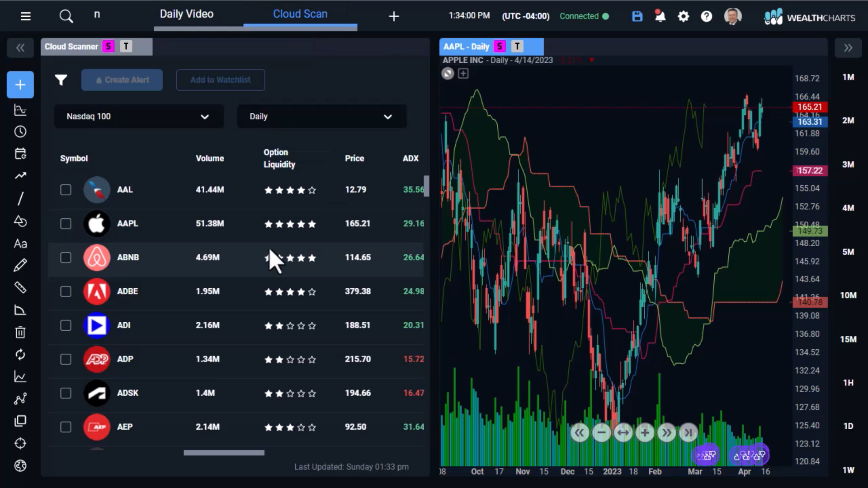Click the T badge on AAPL chart tab
The image size is (868, 488).
(x=517, y=47)
